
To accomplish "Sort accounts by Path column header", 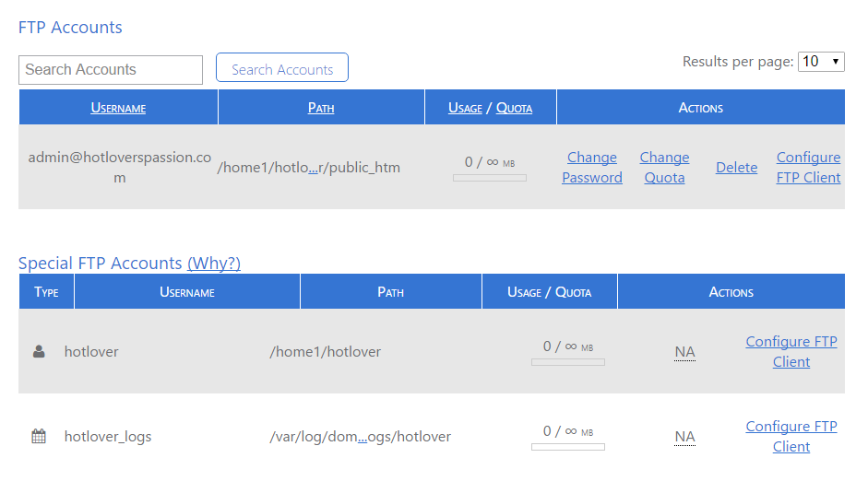I will pos(321,108).
